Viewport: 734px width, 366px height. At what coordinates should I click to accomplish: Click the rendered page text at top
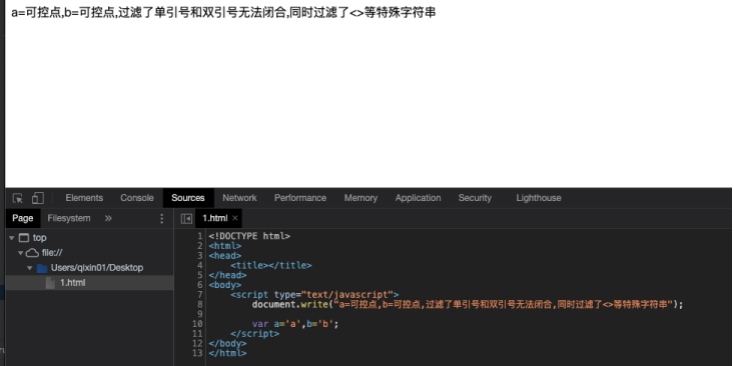click(223, 13)
